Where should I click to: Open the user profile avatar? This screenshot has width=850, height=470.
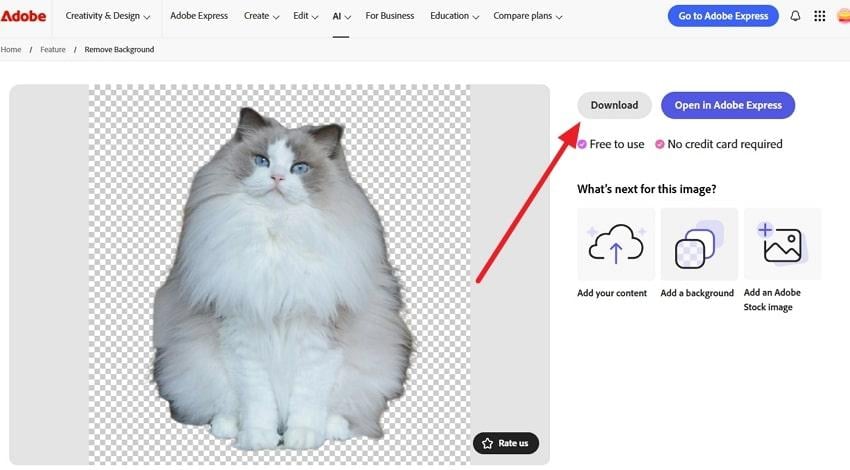tap(844, 16)
